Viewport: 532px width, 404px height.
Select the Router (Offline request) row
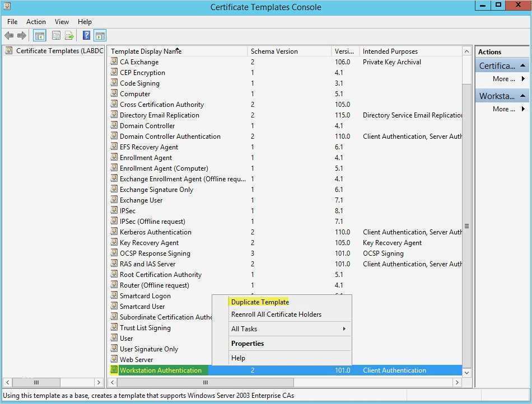(x=286, y=285)
